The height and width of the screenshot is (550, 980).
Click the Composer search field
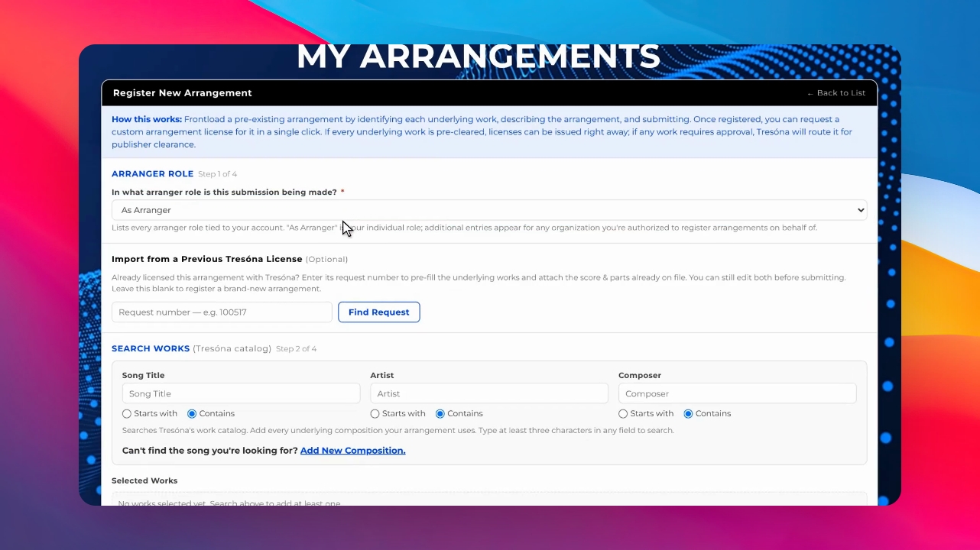click(737, 393)
